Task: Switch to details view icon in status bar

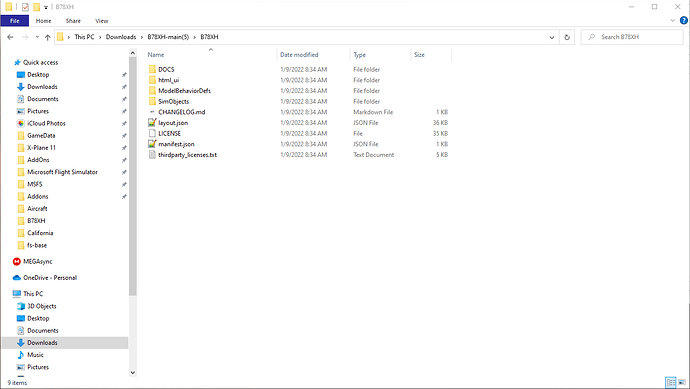Action: point(671,382)
